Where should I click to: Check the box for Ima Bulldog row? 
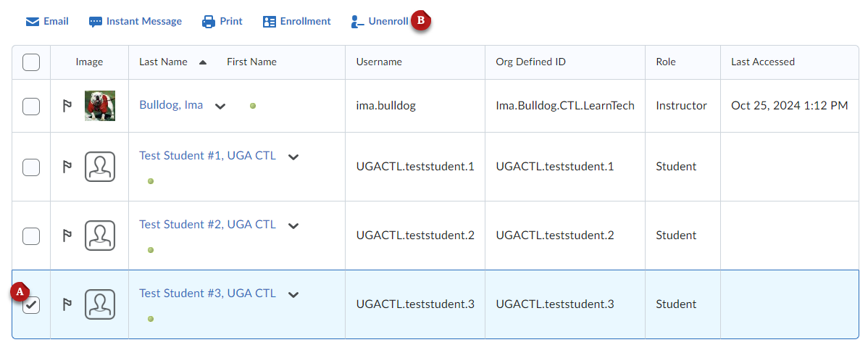point(31,106)
